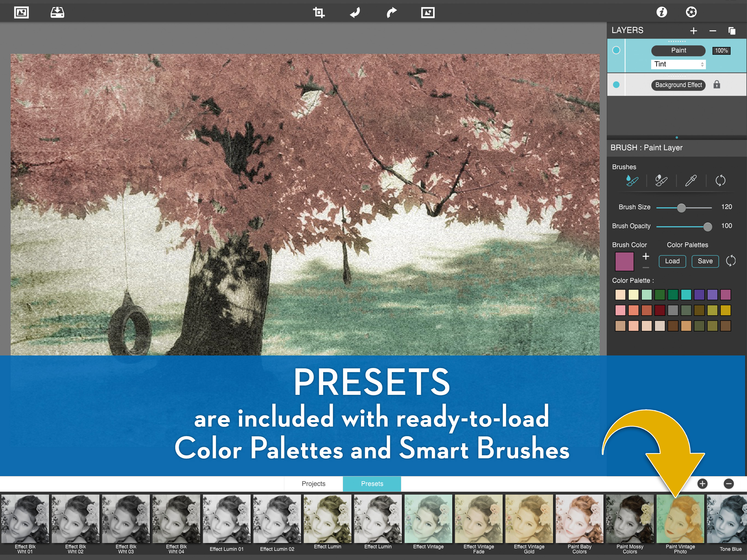Open the info icon
The width and height of the screenshot is (747, 560).
(x=661, y=12)
